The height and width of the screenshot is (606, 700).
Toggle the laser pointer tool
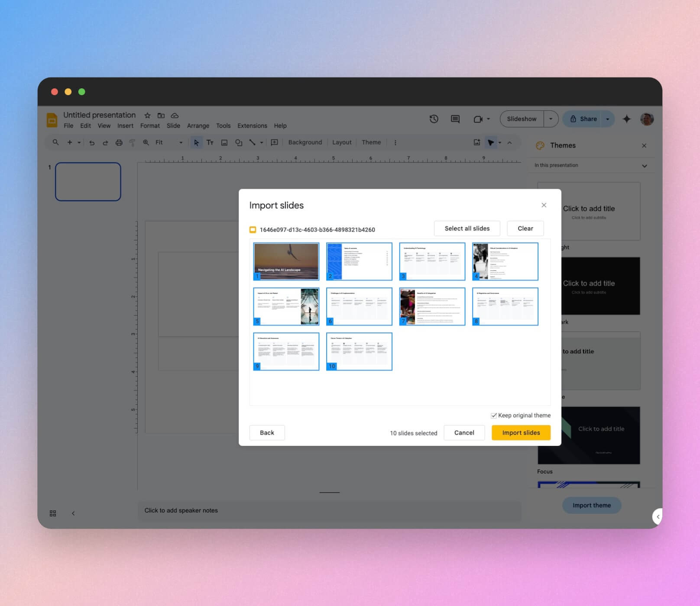pyautogui.click(x=491, y=142)
